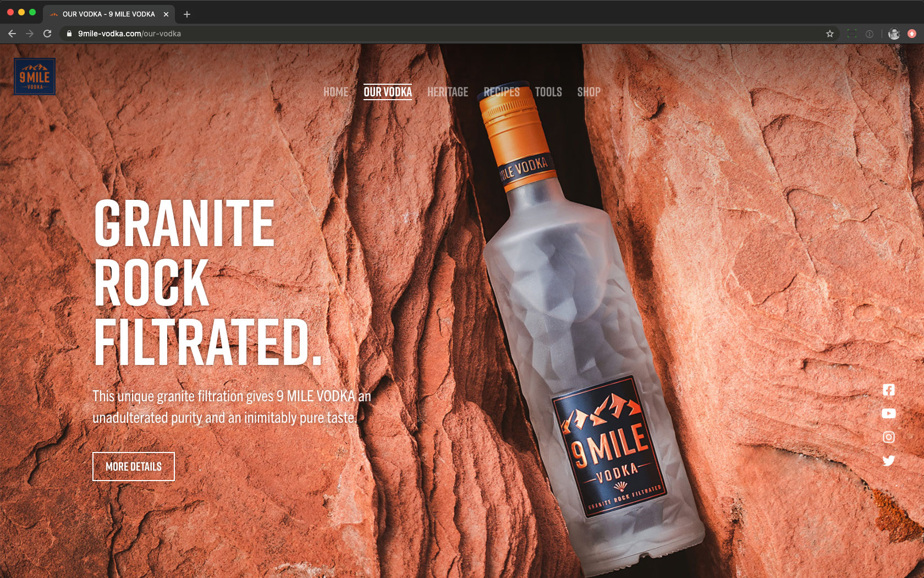The height and width of the screenshot is (578, 924).
Task: Open the YouTube channel icon
Action: click(888, 413)
